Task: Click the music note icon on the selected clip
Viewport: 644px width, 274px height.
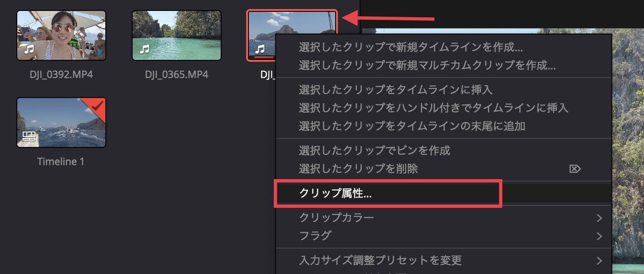Action: (260, 49)
